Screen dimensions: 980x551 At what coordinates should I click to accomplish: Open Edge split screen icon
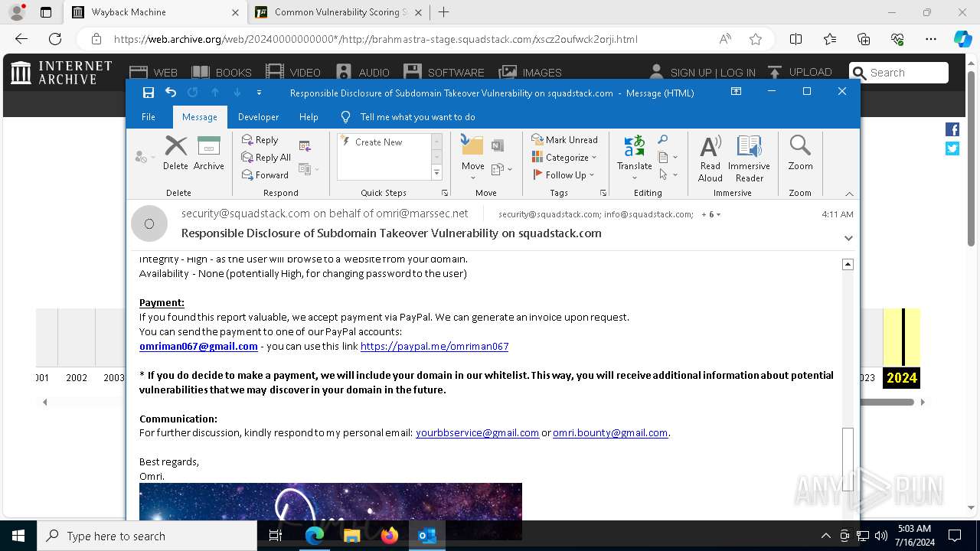[x=795, y=39]
